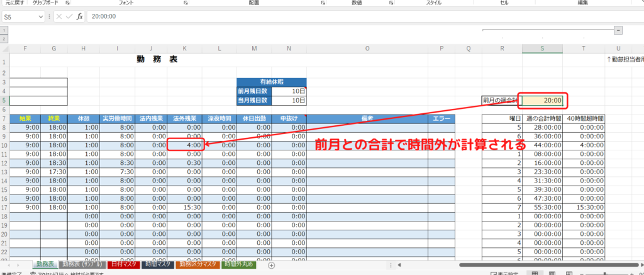The height and width of the screenshot is (275, 644).
Task: Show outline level 2 columns
Action: [x=4, y=39]
